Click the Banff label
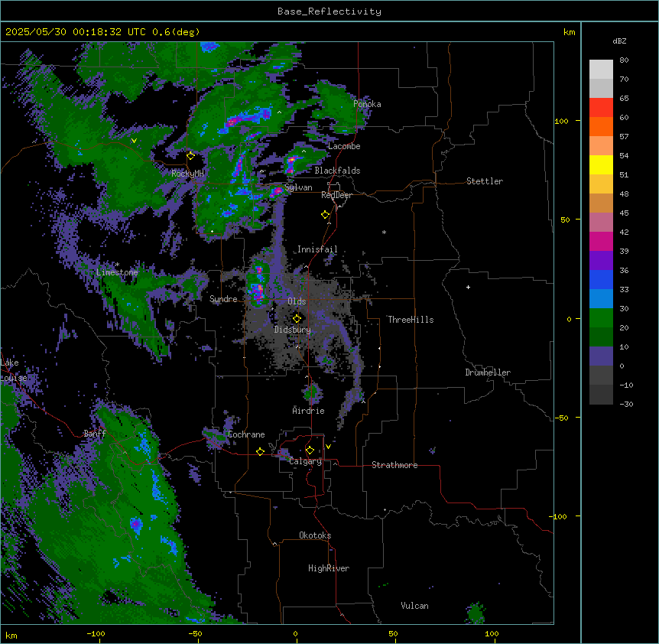Image resolution: width=659 pixels, height=644 pixels. pyautogui.click(x=95, y=434)
